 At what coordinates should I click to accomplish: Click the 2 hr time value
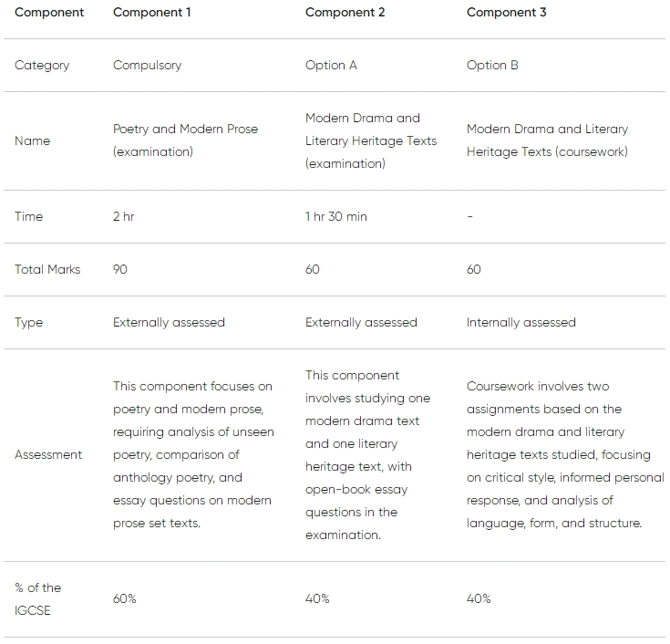click(x=123, y=216)
